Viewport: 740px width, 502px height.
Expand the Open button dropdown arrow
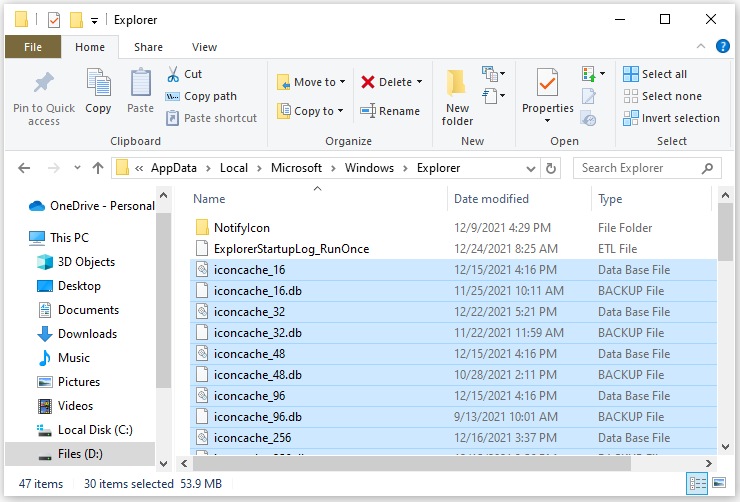tap(602, 74)
